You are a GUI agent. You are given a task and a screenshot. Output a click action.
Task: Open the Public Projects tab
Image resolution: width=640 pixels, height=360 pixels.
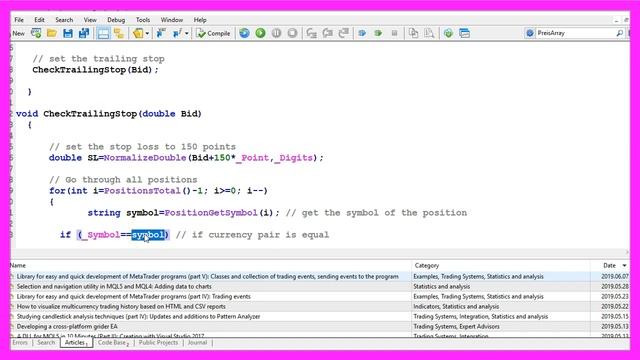tap(158, 342)
